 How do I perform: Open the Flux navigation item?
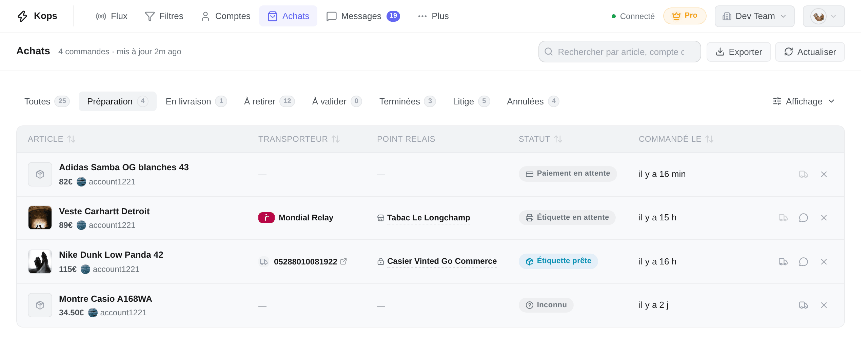(112, 16)
